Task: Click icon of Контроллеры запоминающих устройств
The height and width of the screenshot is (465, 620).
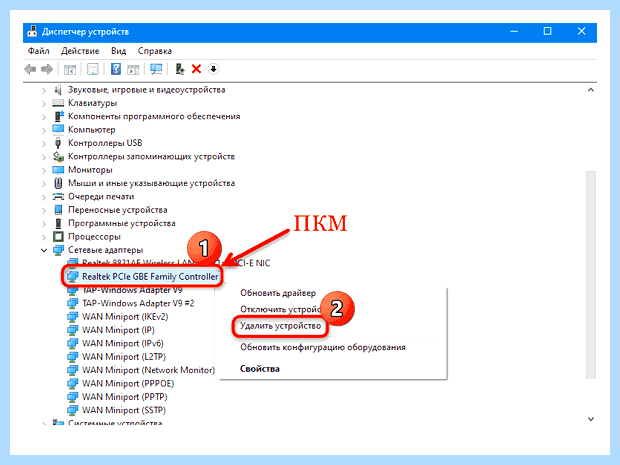Action: pos(58,156)
